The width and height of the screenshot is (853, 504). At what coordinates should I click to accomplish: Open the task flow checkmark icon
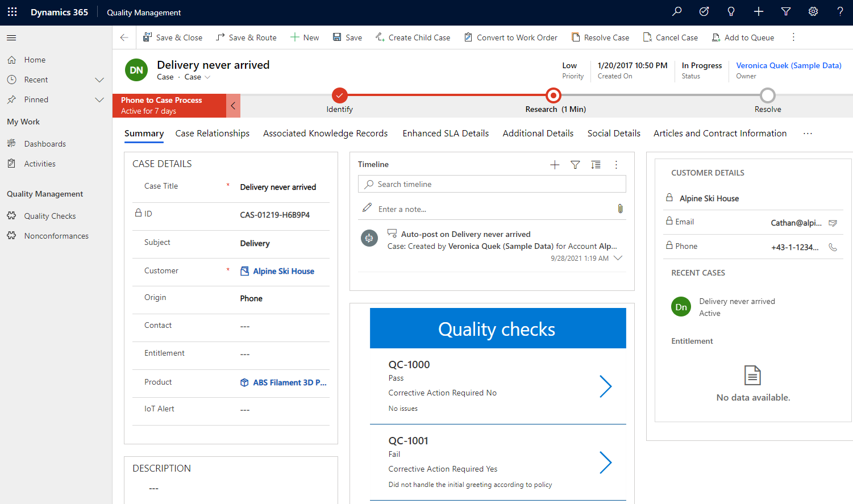pyautogui.click(x=704, y=12)
